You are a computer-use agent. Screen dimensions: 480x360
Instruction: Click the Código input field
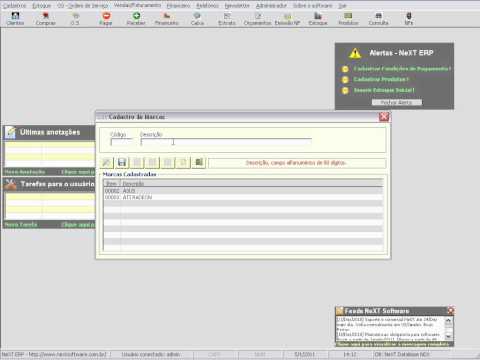121,142
